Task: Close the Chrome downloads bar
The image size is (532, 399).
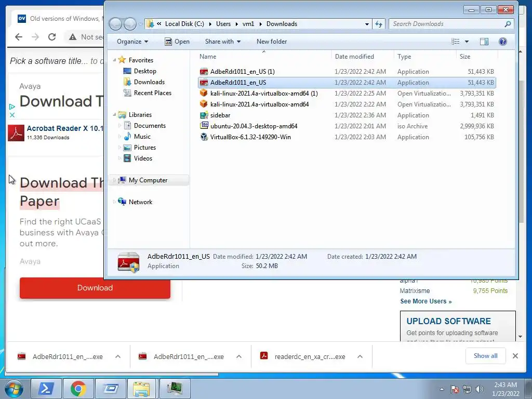Action: coord(515,356)
